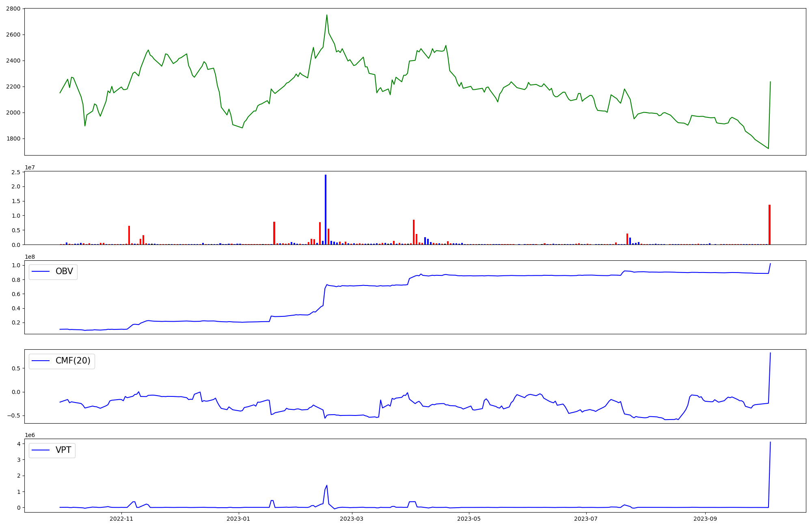Screen dimensions: 812x528
Task: Click the CMF(20) legend label
Action: click(x=73, y=361)
